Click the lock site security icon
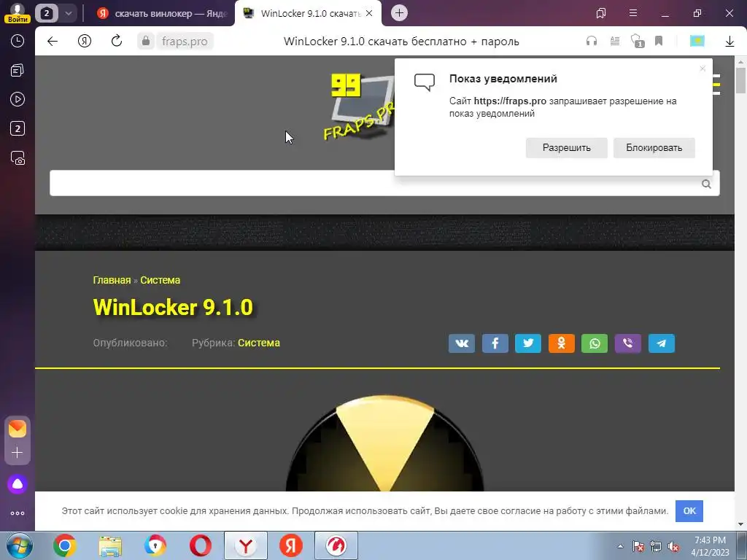This screenshot has width=747, height=560. click(146, 41)
